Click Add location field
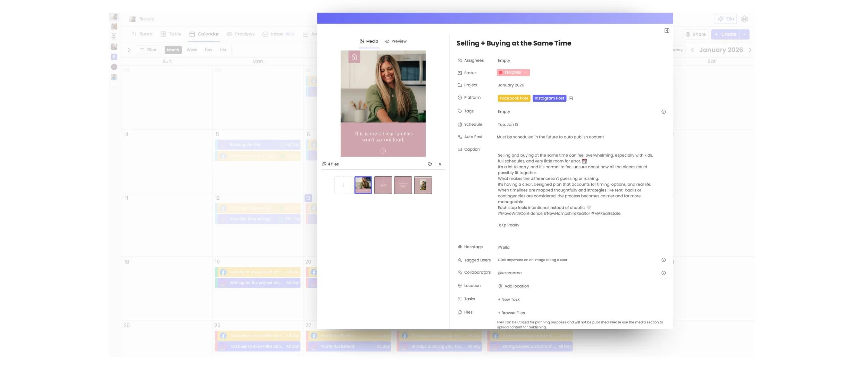Image resolution: width=868 pixels, height=375 pixels. [x=516, y=286]
